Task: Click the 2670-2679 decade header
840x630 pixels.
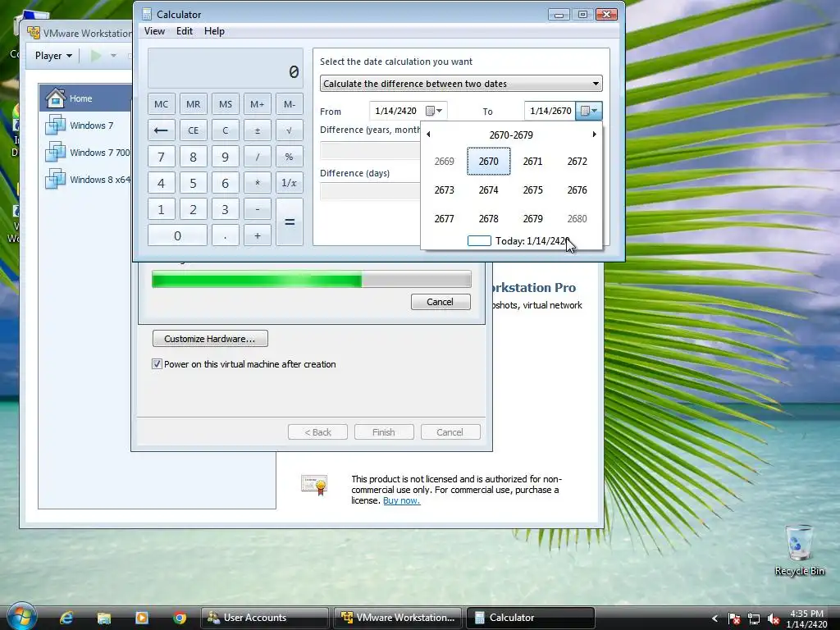Action: (511, 135)
